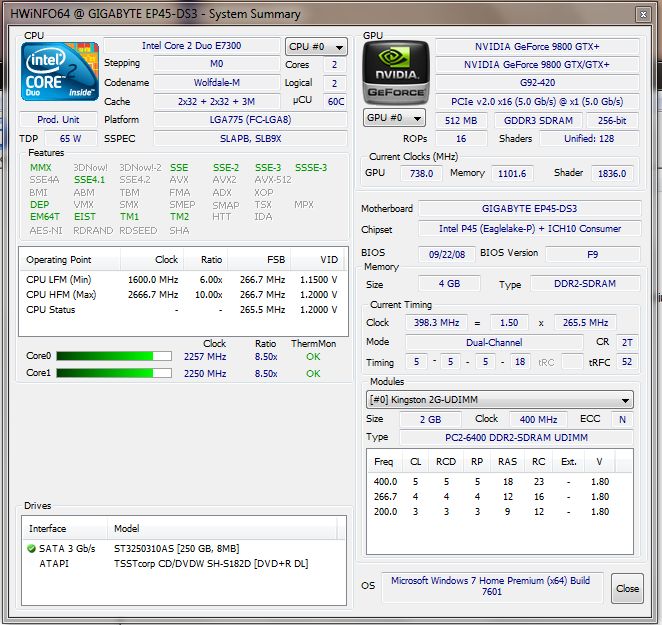Click the Model column header in Drives
Screen dimensions: 662x625
222,528
